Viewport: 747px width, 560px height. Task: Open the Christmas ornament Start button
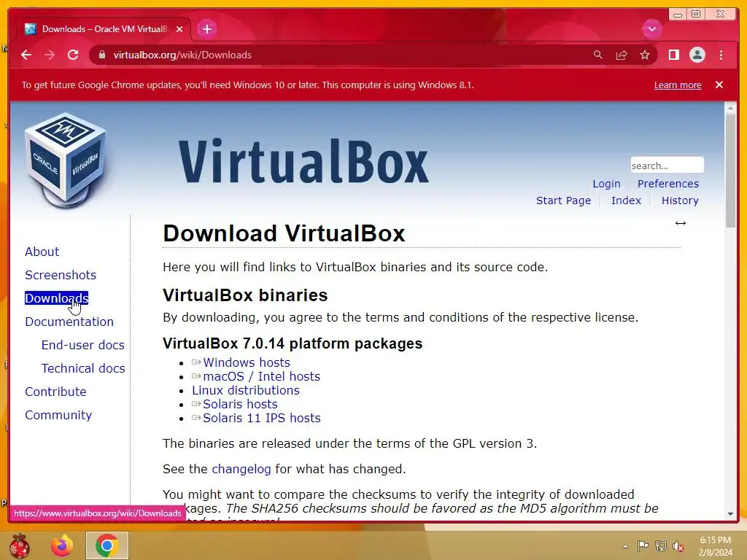pos(20,545)
